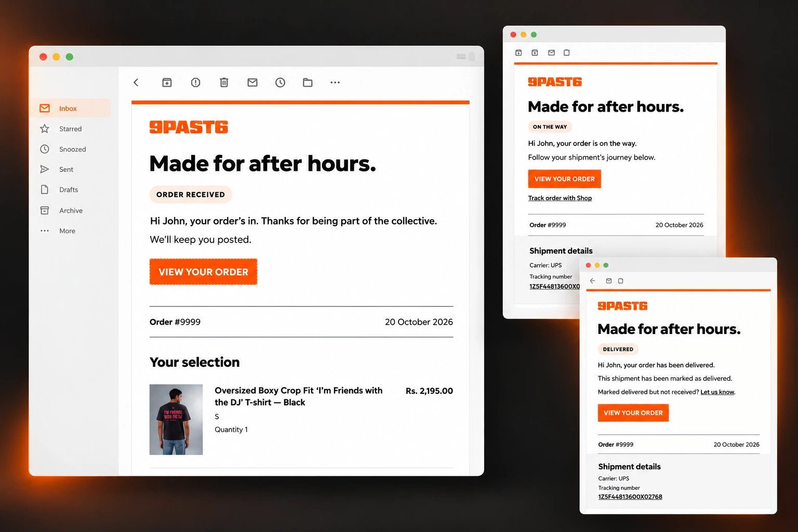Snooze the email using the toolbar clock icon
The width and height of the screenshot is (798, 532).
click(x=281, y=83)
